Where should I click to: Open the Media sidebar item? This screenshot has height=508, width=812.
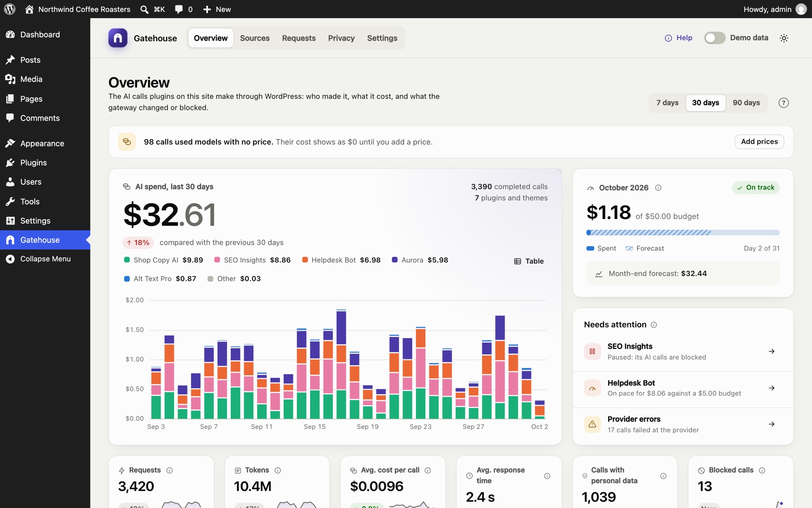45,79
